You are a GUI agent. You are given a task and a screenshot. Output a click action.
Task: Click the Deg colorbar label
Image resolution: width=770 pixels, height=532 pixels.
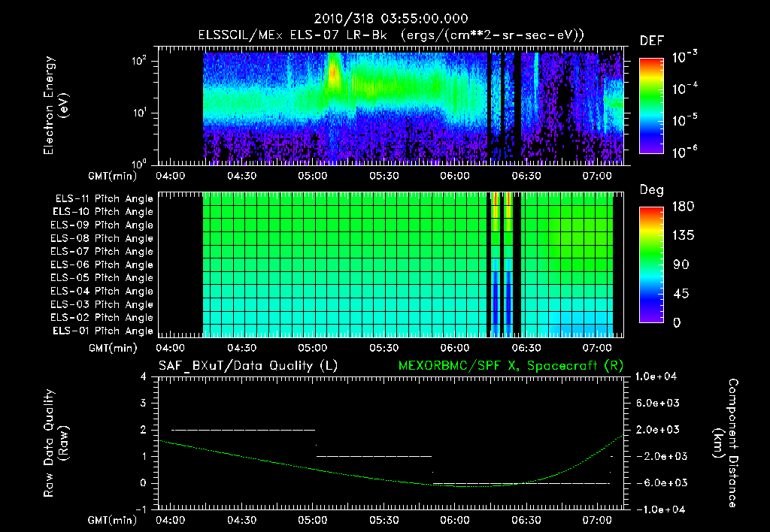[652, 190]
